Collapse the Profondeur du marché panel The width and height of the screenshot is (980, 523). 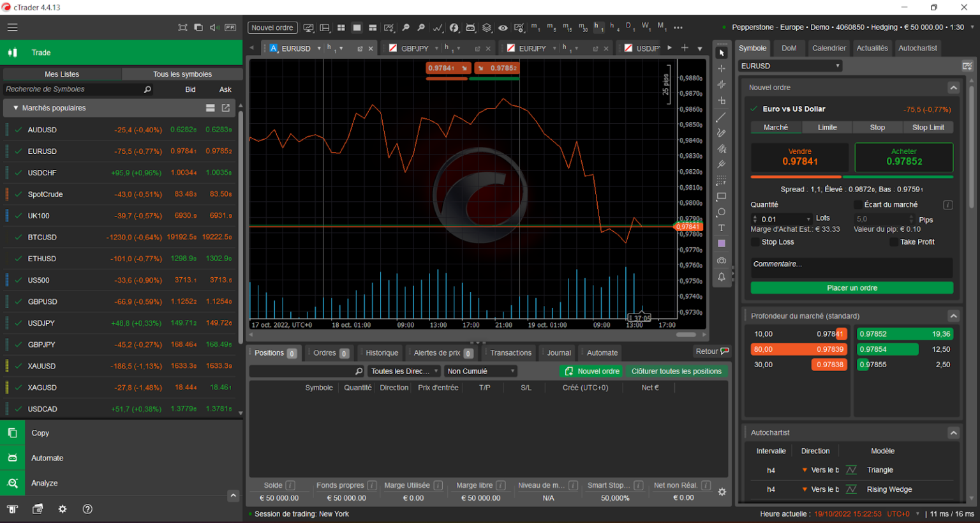pos(953,315)
